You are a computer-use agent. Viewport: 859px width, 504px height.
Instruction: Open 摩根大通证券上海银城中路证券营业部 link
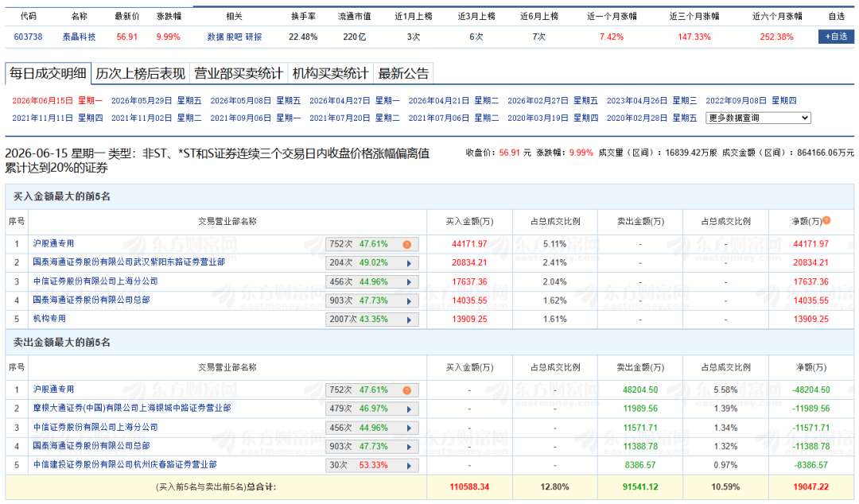point(132,408)
